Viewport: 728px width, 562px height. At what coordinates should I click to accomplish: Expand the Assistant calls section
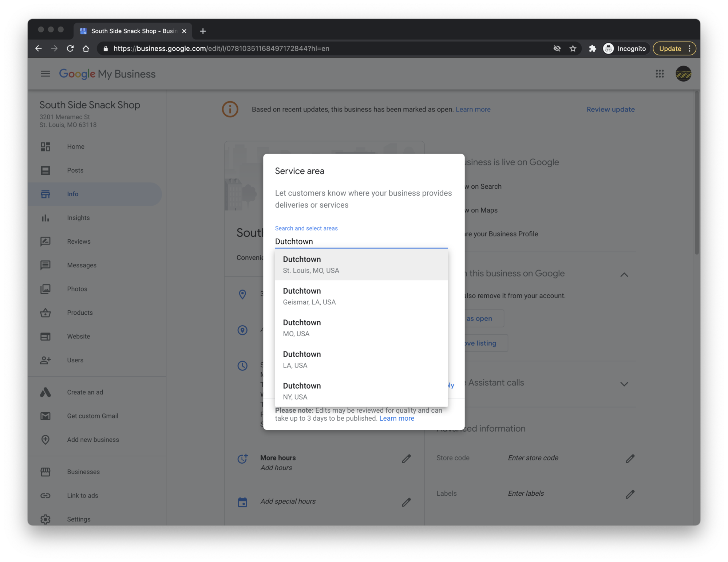pos(624,384)
